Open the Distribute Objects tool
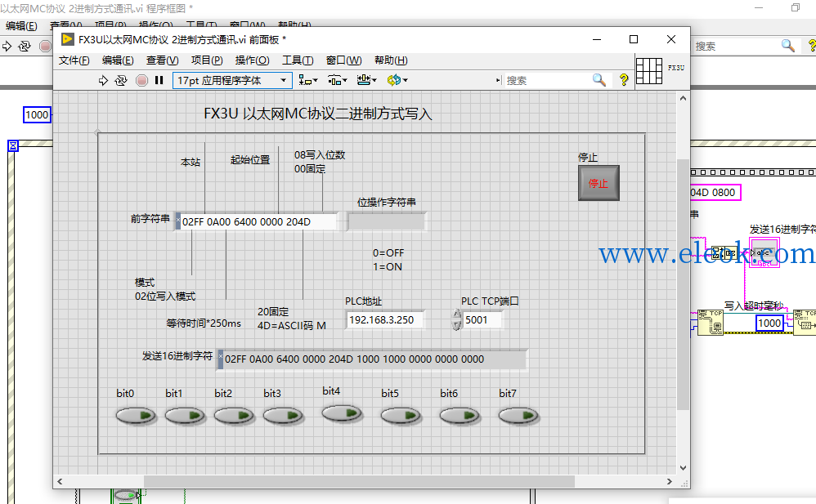816x504 pixels. (x=337, y=80)
